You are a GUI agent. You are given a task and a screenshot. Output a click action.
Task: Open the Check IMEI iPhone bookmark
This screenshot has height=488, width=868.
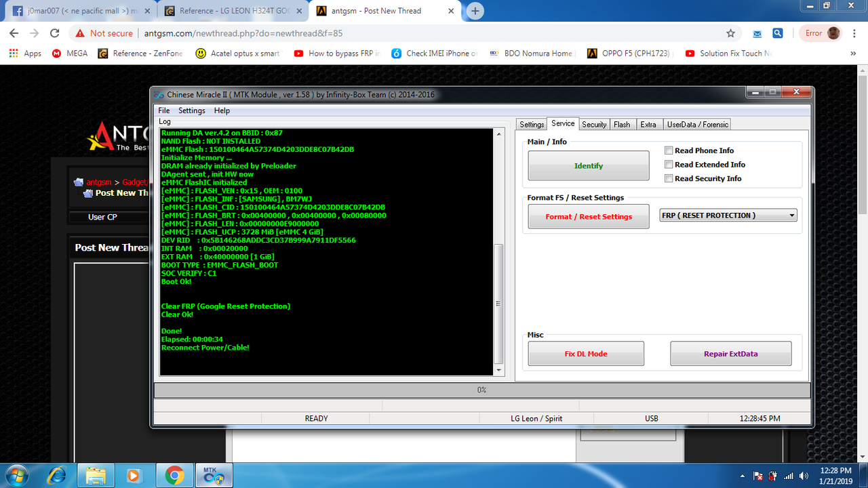pos(435,54)
